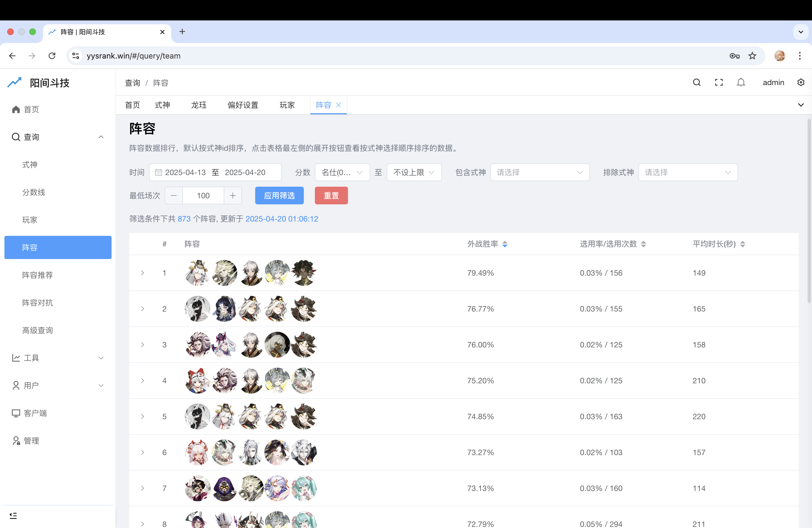The width and height of the screenshot is (812, 528).
Task: Select 管理 in the sidebar
Action: pyautogui.click(x=31, y=440)
